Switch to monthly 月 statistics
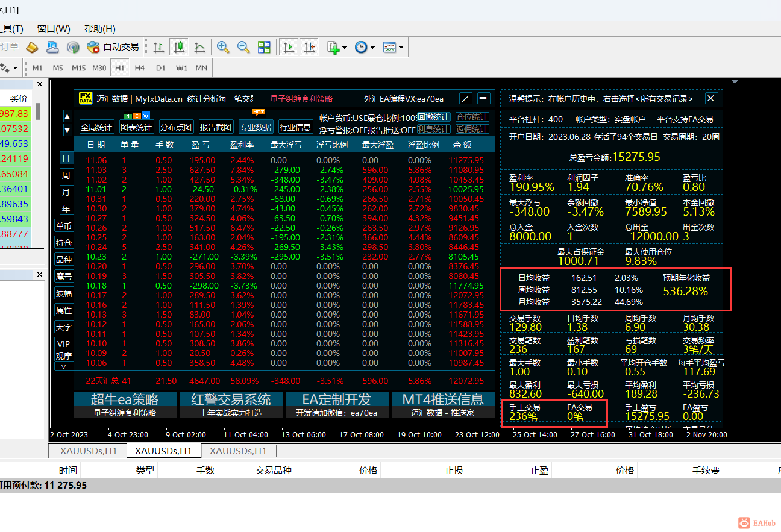 66,192
